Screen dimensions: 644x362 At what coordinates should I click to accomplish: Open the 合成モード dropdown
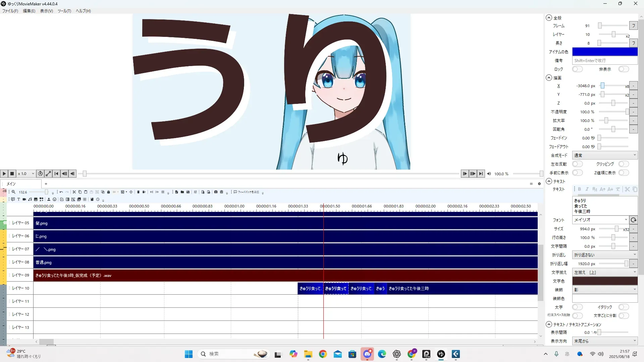click(604, 155)
